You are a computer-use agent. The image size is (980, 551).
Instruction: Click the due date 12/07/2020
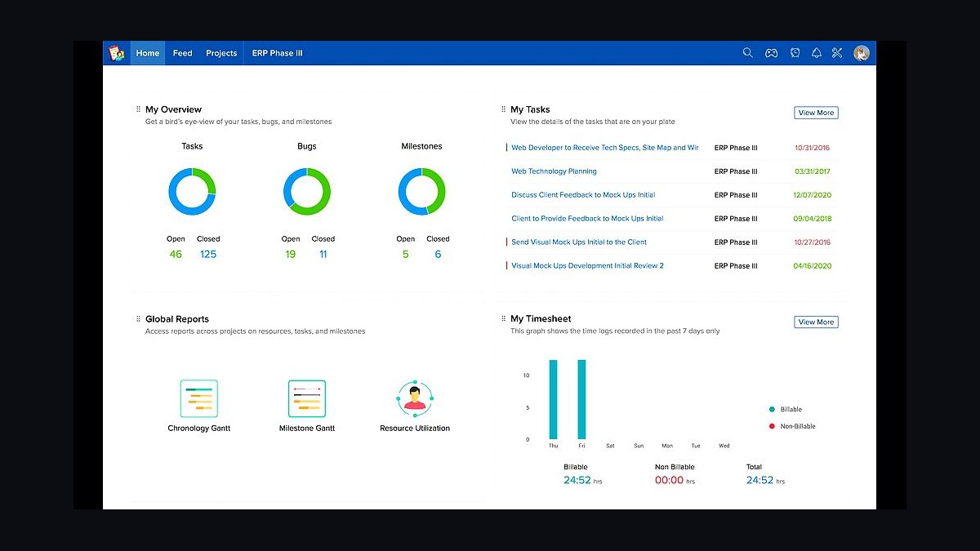click(812, 195)
